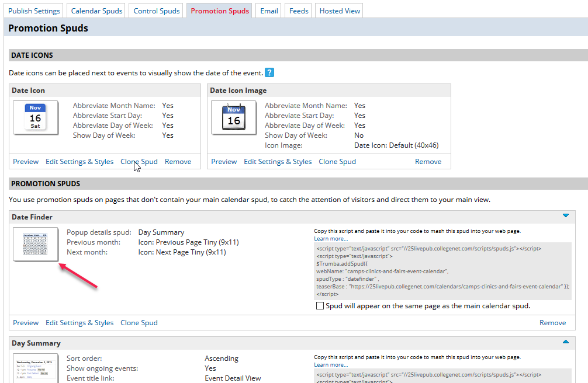Click the 'Day Summary' popup details value
Screen dimensions: 588x383
coord(161,232)
